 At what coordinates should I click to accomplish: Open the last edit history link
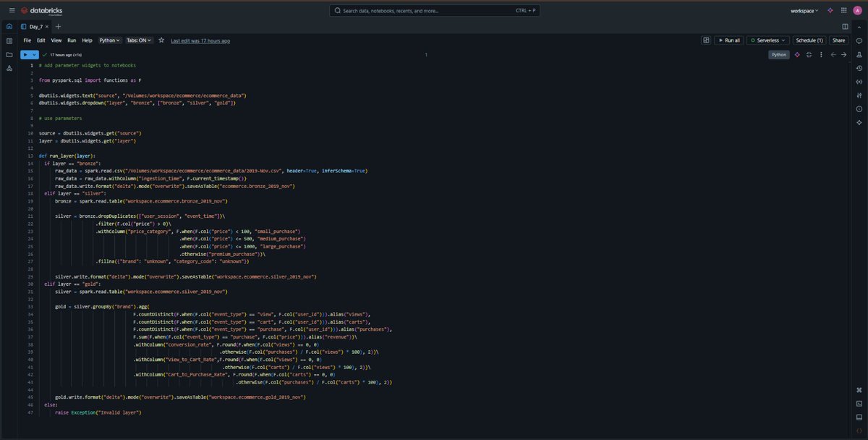coord(200,41)
